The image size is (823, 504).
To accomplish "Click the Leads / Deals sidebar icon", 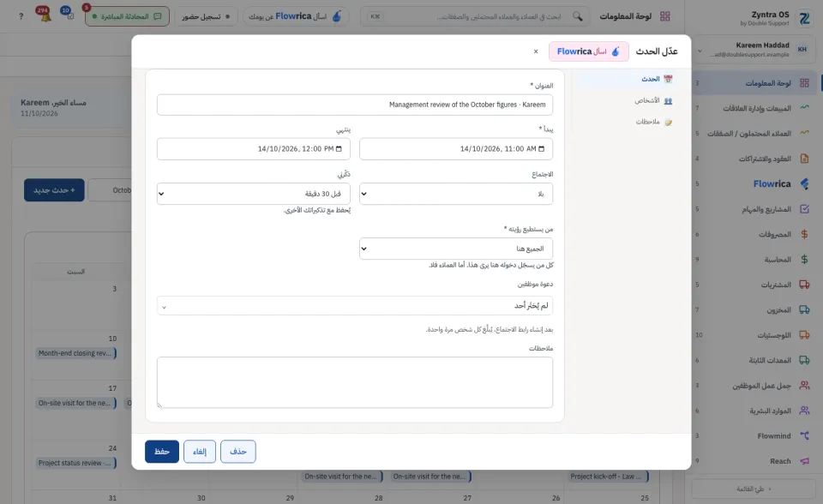I will pos(804,133).
